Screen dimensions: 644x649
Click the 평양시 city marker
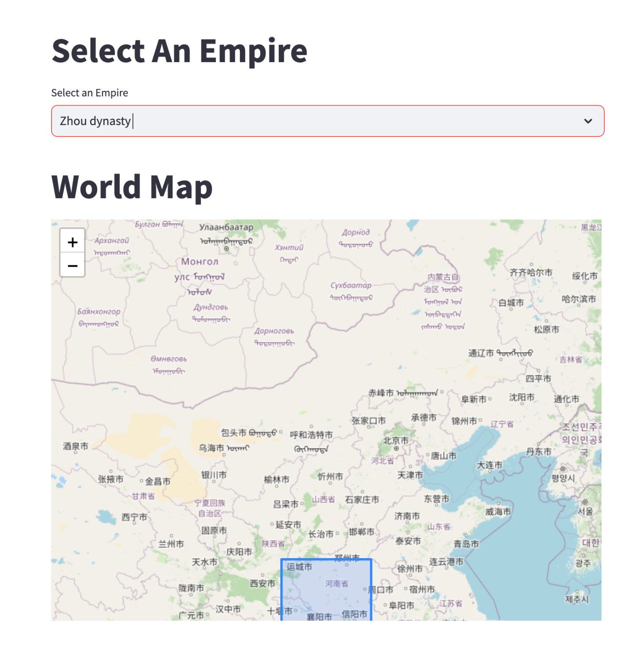(x=562, y=469)
